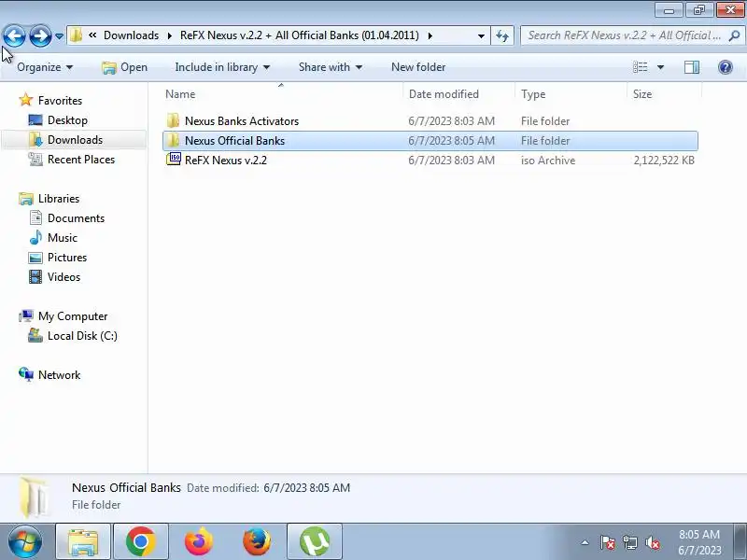747x560 pixels.
Task: Open Action Center flag tray icon
Action: (x=608, y=542)
